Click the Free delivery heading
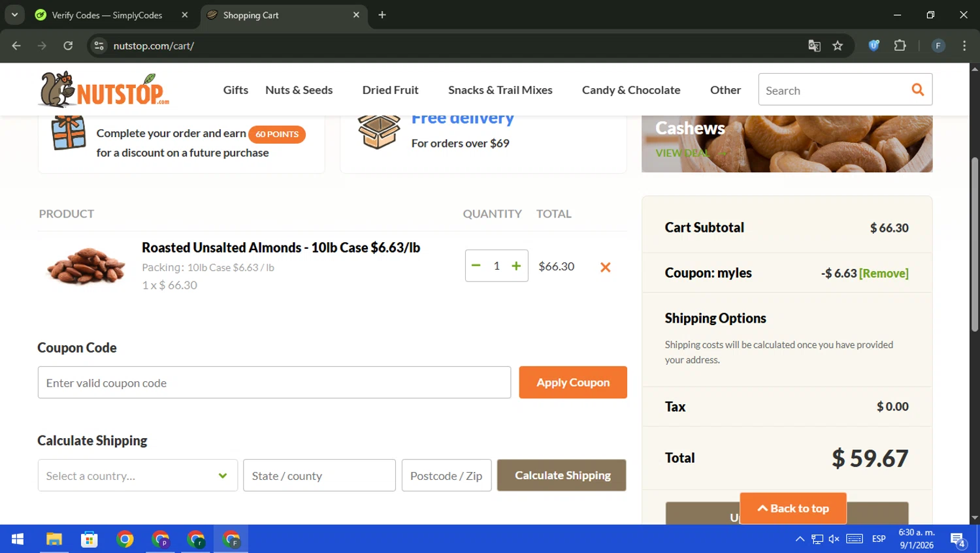Screen dimensions: 980x553 point(463,119)
